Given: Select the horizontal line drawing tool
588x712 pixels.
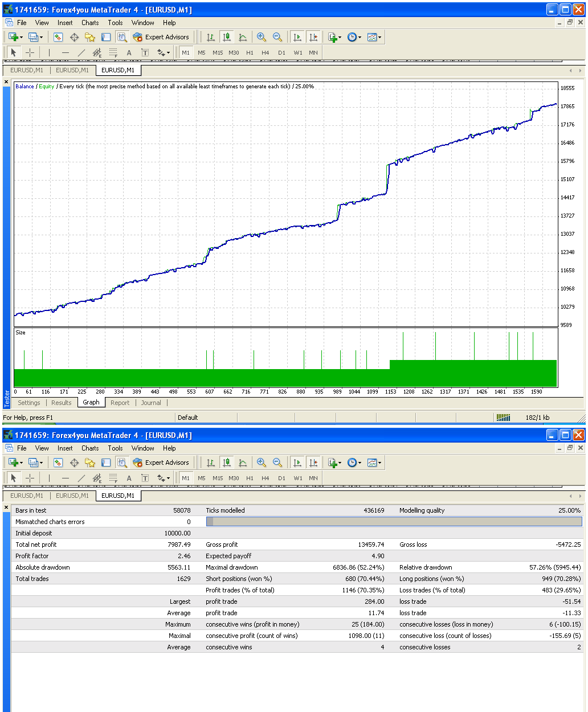Looking at the screenshot, I should (x=65, y=52).
